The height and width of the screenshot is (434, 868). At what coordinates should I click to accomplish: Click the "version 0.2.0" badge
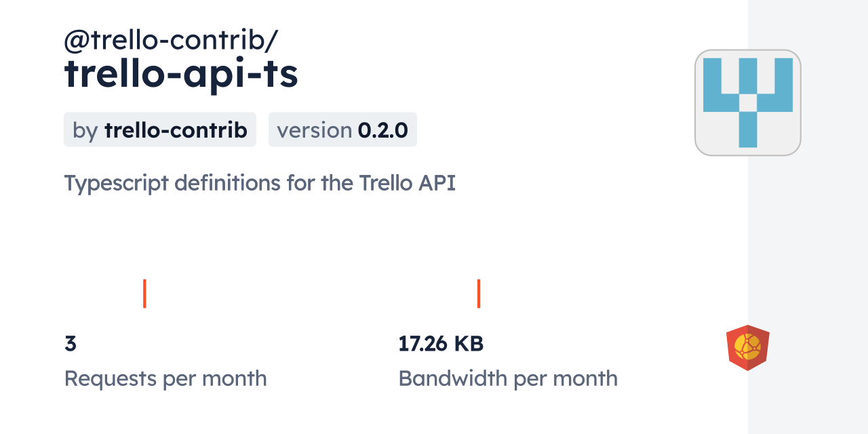pyautogui.click(x=342, y=130)
